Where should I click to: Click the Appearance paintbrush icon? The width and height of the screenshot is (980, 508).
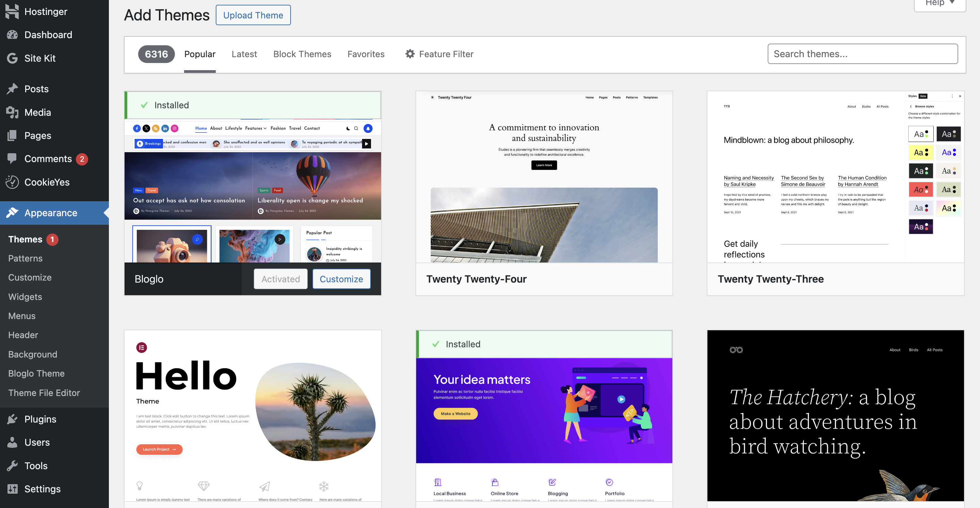[x=12, y=213]
